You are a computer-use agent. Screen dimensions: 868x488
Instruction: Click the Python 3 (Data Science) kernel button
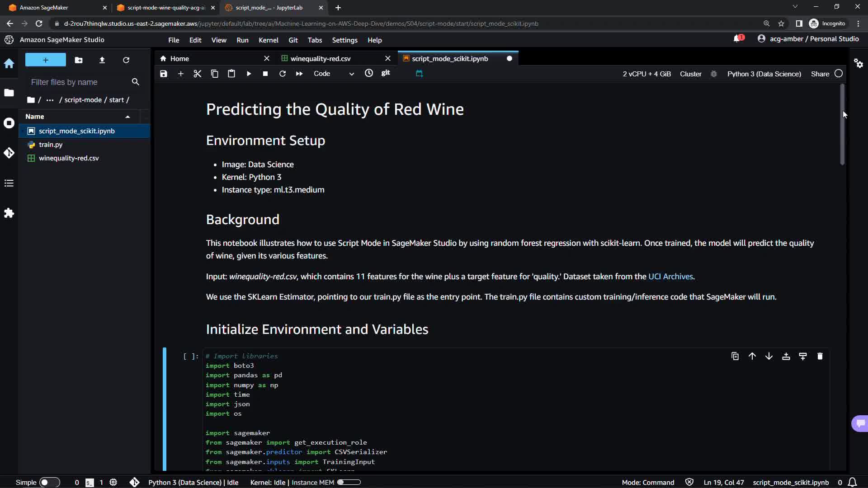764,74
